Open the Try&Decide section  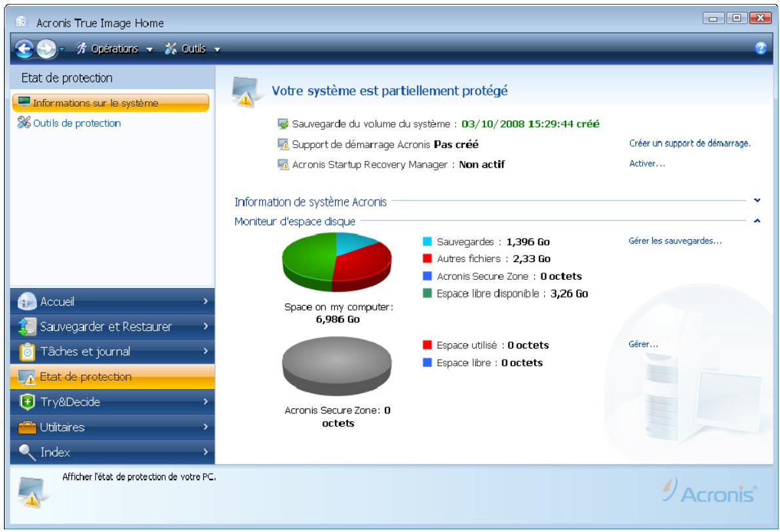pyautogui.click(x=113, y=402)
